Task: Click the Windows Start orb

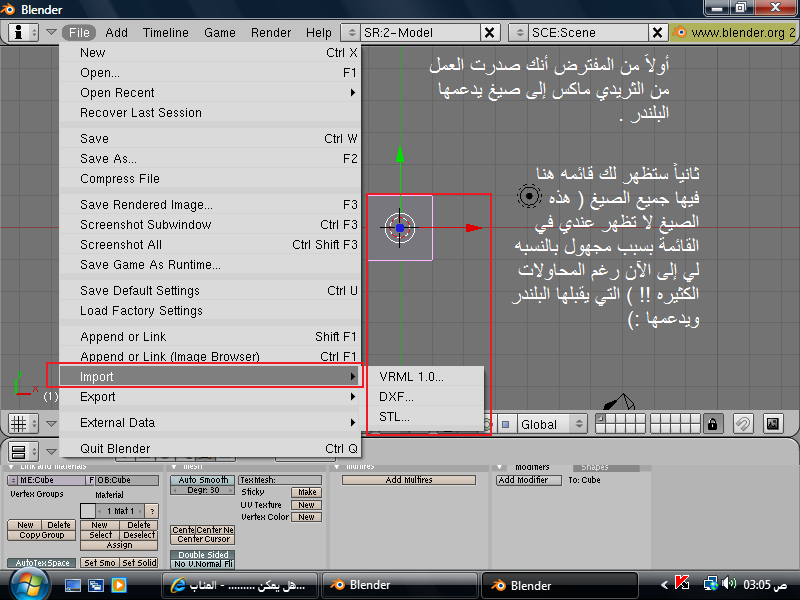Action: click(x=29, y=584)
